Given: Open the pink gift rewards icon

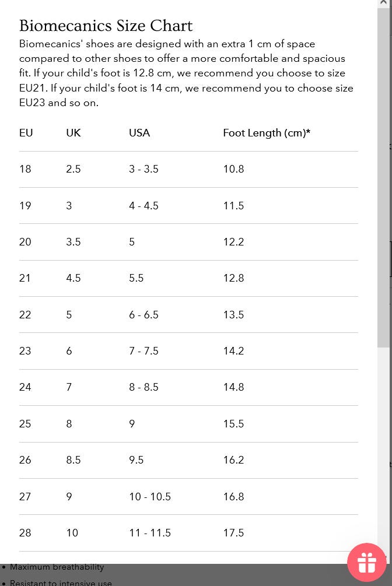Looking at the screenshot, I should tap(366, 563).
